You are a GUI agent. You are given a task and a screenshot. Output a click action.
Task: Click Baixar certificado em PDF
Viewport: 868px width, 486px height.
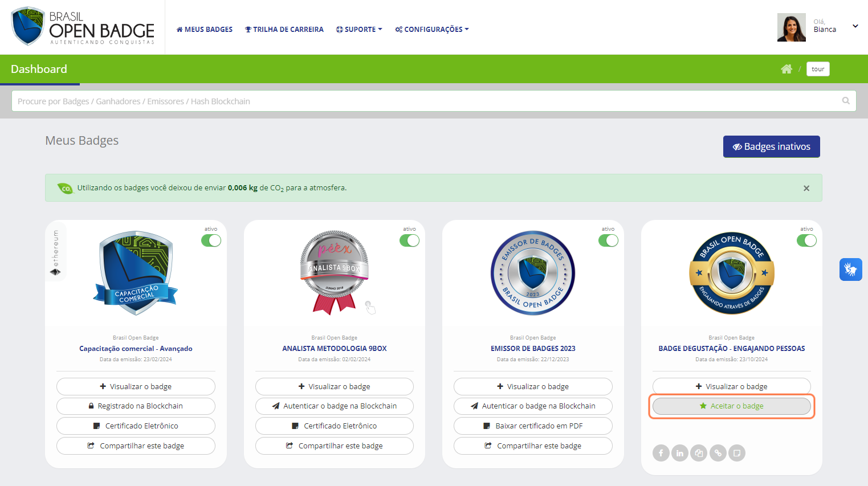coord(533,426)
